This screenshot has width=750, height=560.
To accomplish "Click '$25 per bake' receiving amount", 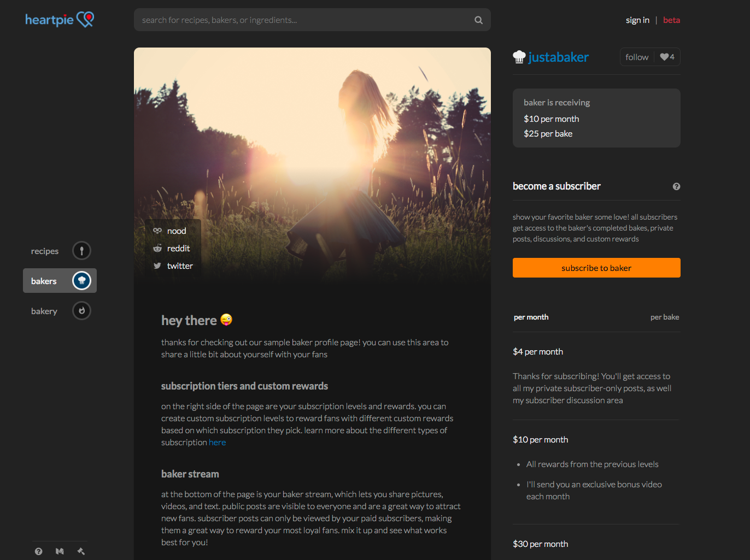I will (x=548, y=134).
